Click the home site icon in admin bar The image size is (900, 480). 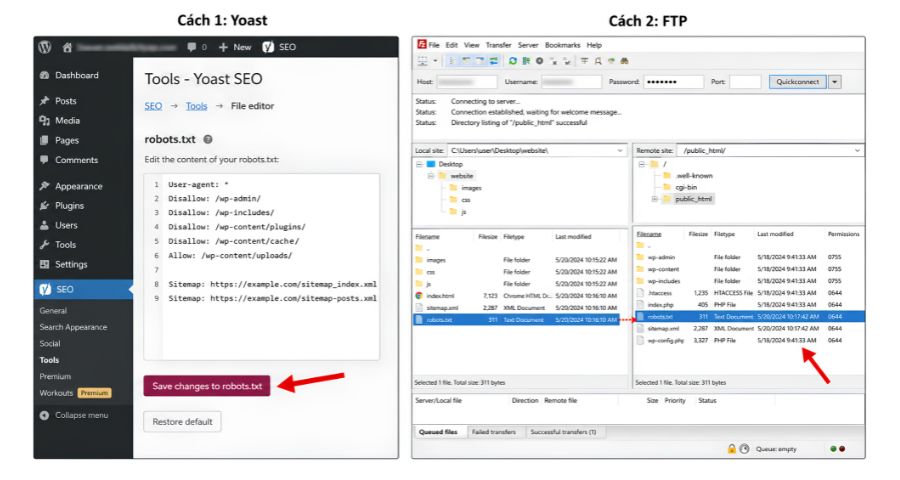[67, 47]
